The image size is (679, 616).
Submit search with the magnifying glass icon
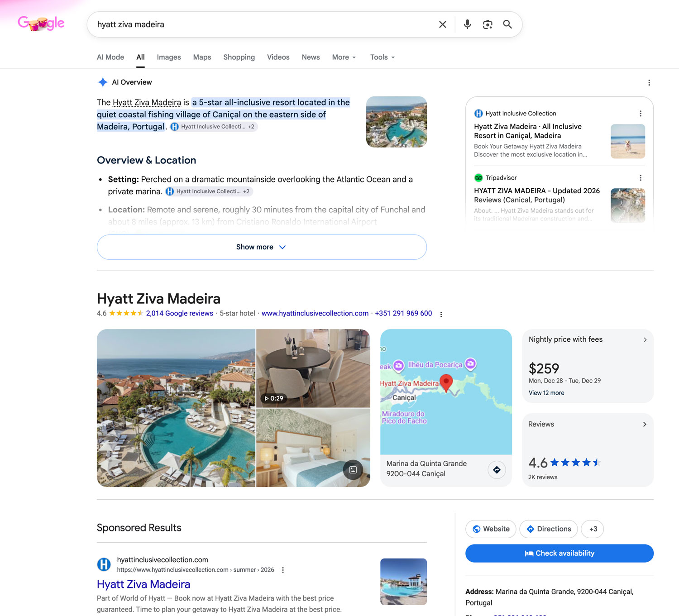click(507, 24)
